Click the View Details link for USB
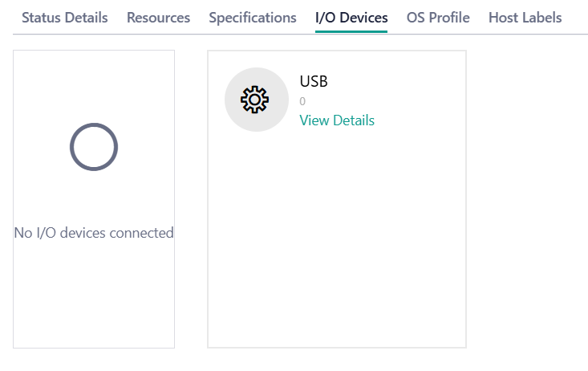Viewport: 588px width, 371px height. pyautogui.click(x=337, y=120)
